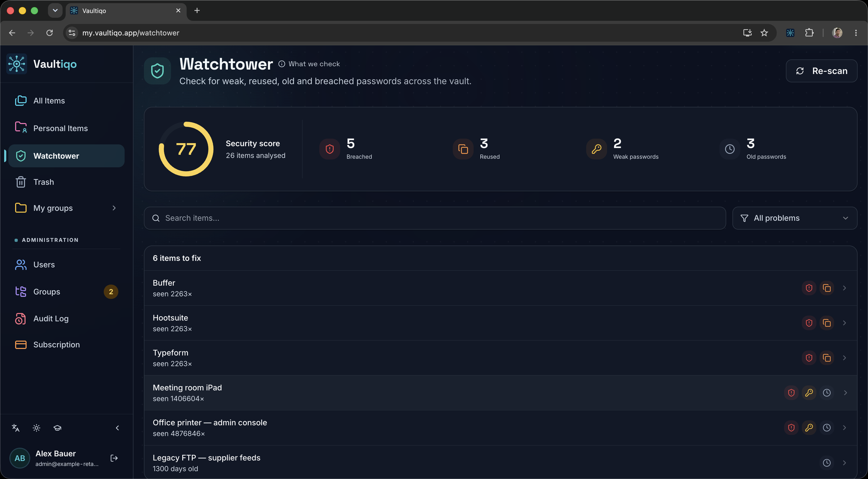Click the Weak passwords key icon

tap(596, 149)
